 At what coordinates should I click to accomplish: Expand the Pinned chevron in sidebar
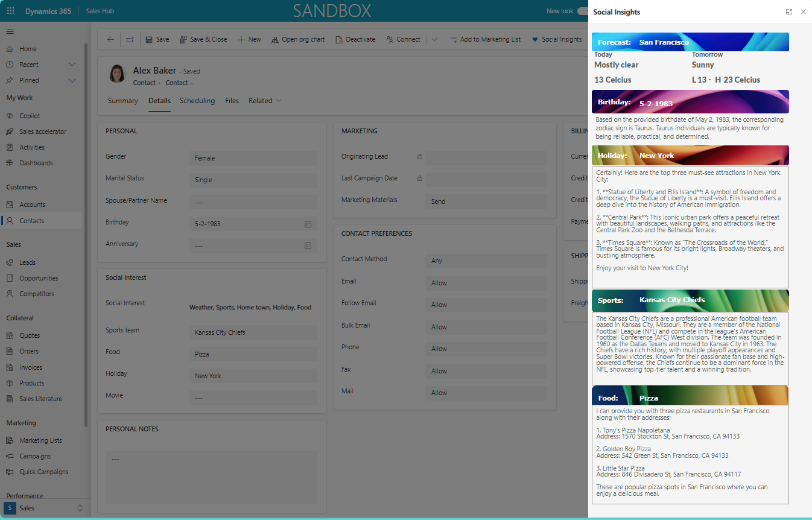[x=72, y=80]
